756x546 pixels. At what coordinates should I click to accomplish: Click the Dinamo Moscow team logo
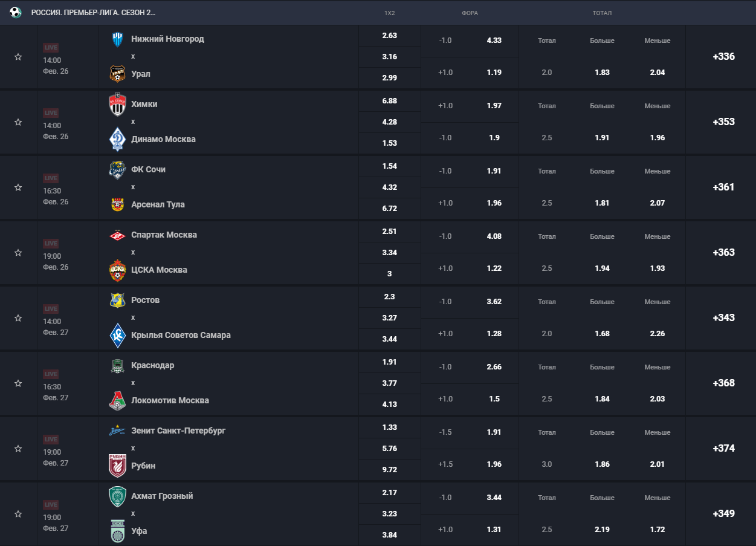coord(117,139)
